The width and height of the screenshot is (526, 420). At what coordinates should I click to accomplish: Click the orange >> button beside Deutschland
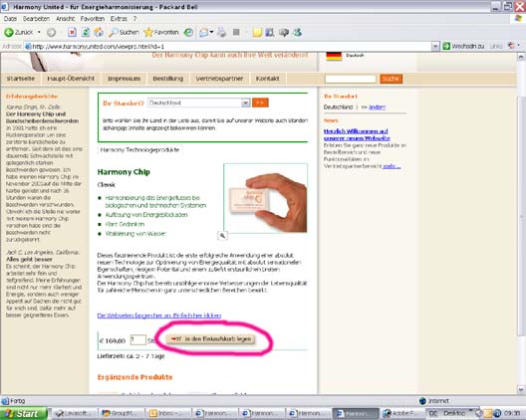[x=260, y=103]
